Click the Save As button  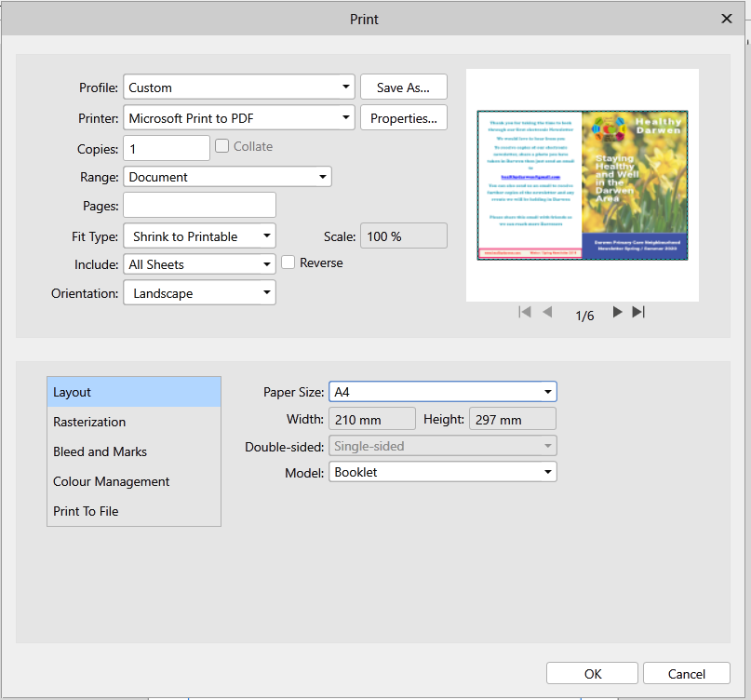click(403, 87)
